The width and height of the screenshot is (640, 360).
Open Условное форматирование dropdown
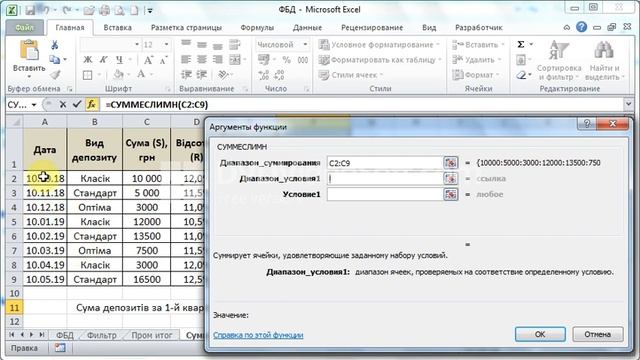(380, 44)
